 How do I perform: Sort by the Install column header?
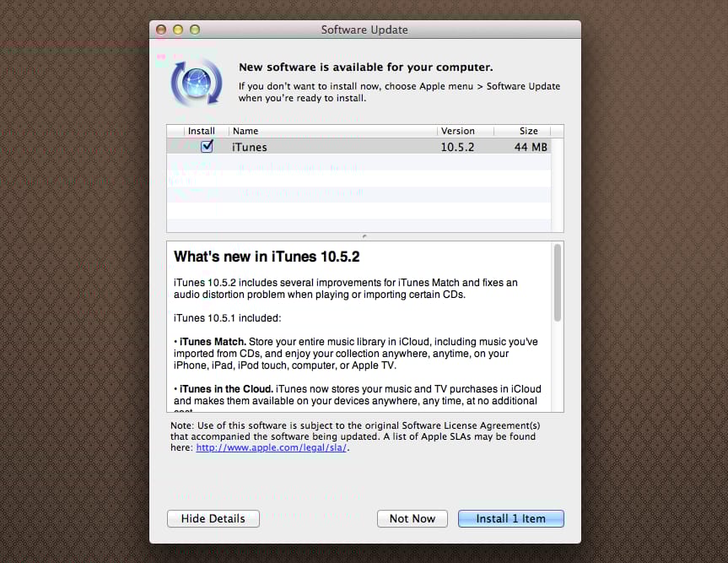tap(202, 131)
